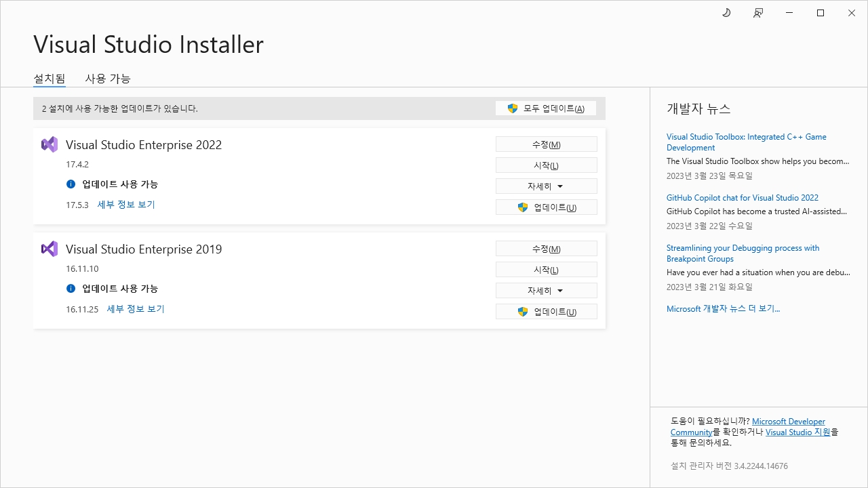Click 업데이트 사용 가능 text under Enterprise 2019

click(120, 289)
